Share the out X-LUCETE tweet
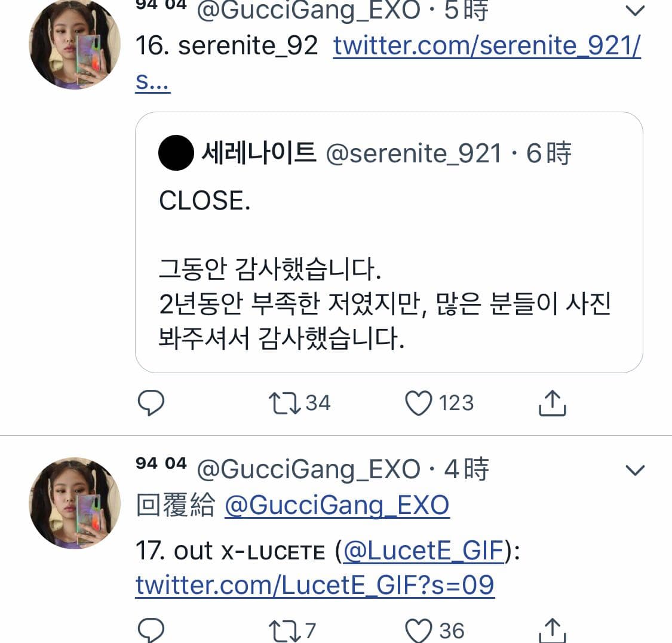 [x=552, y=630]
